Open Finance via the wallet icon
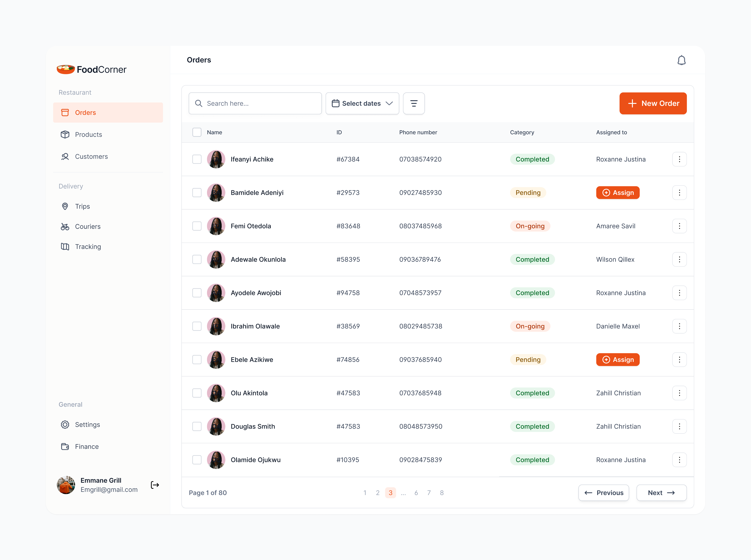 [x=65, y=446]
